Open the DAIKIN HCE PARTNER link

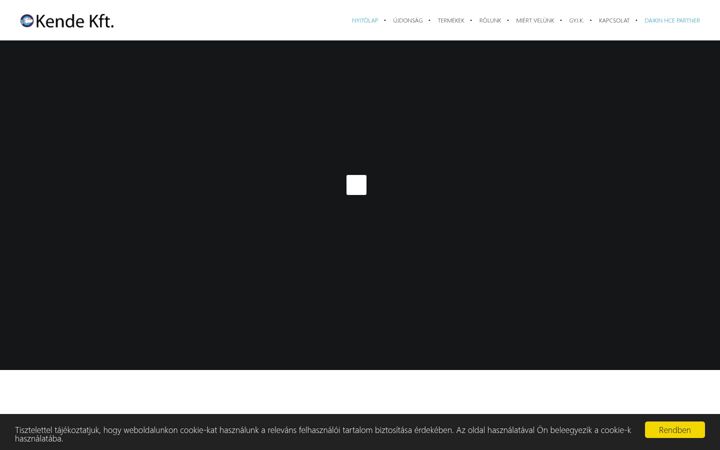(x=672, y=21)
